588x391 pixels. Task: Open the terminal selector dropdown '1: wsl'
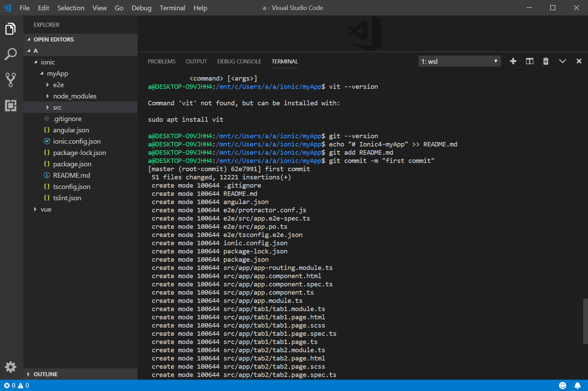point(459,61)
